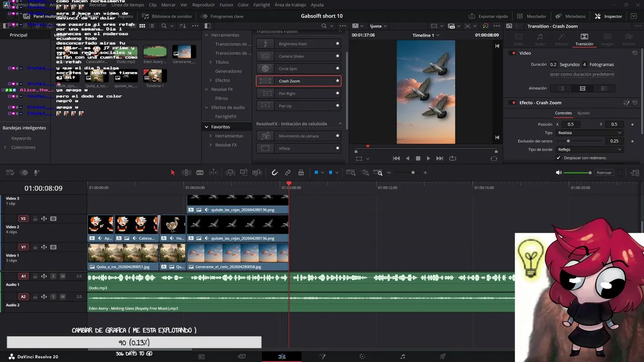Click the Atenuar button
The width and height of the screenshot is (644, 362).
click(x=604, y=172)
